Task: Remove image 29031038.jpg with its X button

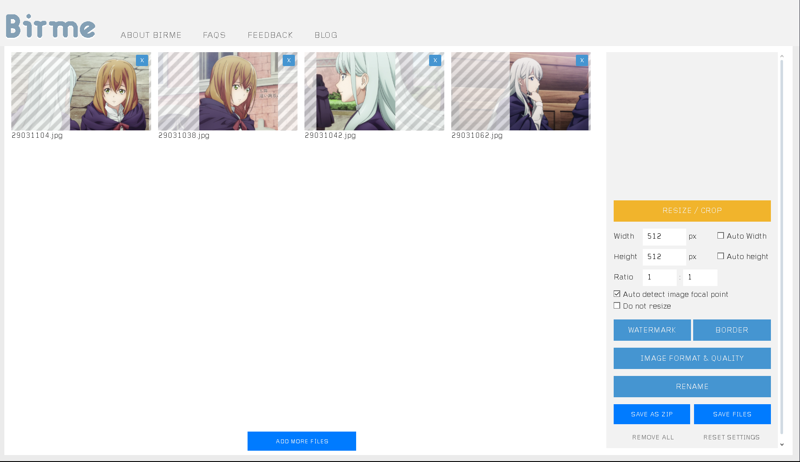Action: click(289, 60)
